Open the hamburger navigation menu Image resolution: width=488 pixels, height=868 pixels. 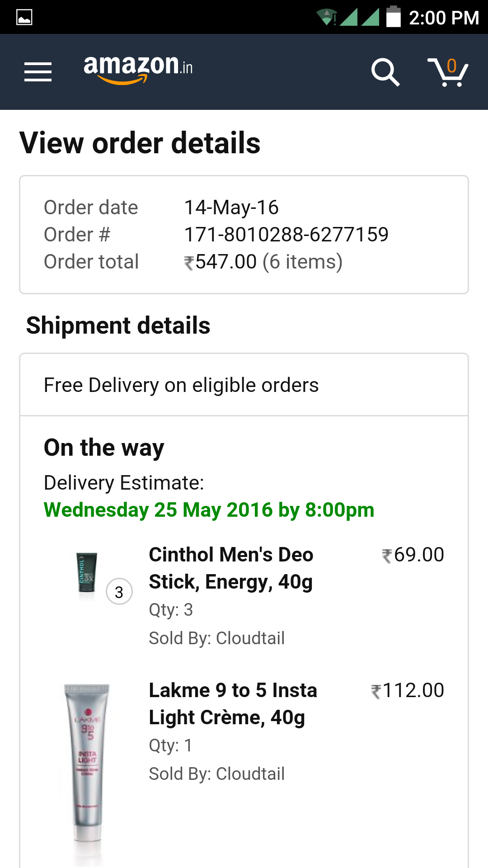[x=38, y=72]
